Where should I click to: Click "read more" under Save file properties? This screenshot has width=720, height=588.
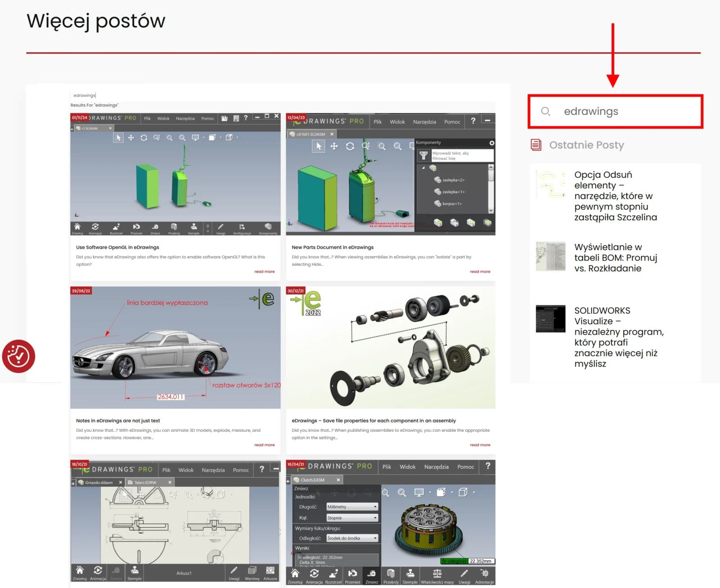click(x=480, y=445)
